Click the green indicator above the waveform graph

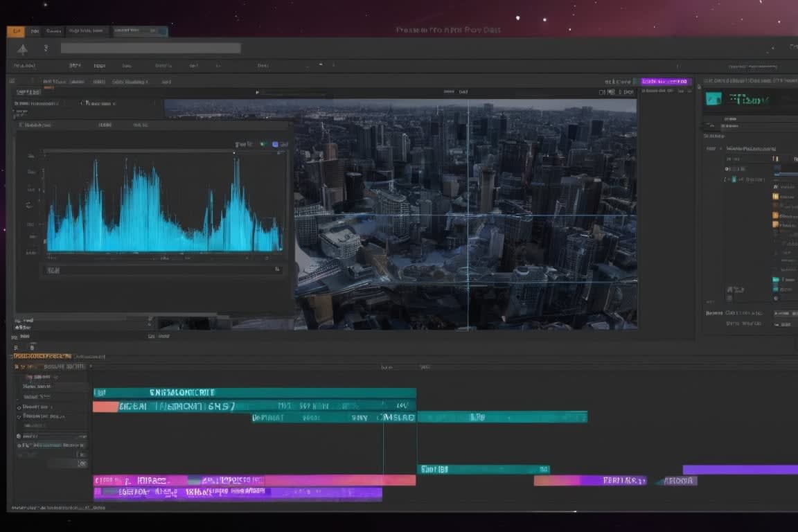tap(263, 144)
